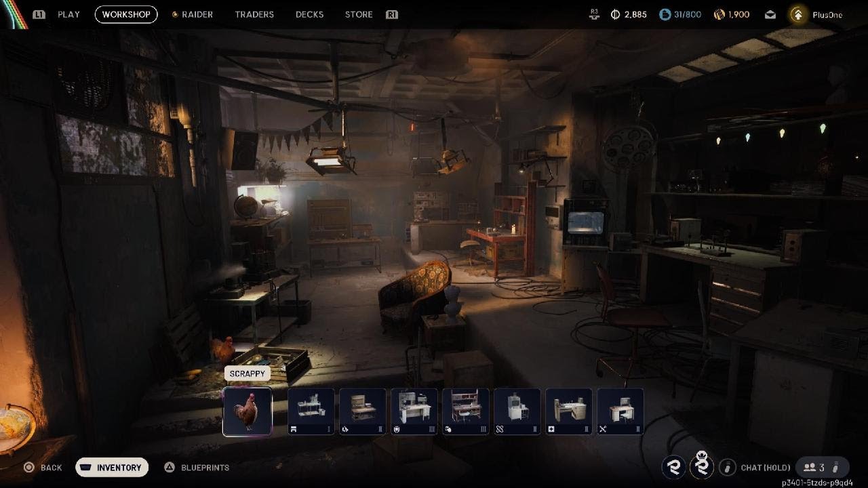The width and height of the screenshot is (868, 488).
Task: Select the station card with crossed-tools icon
Action: [x=620, y=411]
